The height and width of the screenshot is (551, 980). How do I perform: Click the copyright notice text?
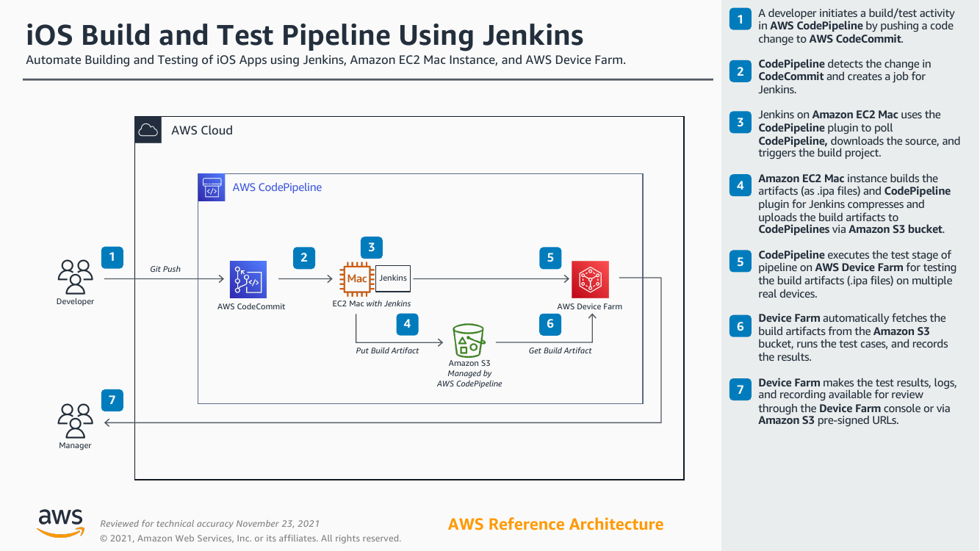point(251,539)
